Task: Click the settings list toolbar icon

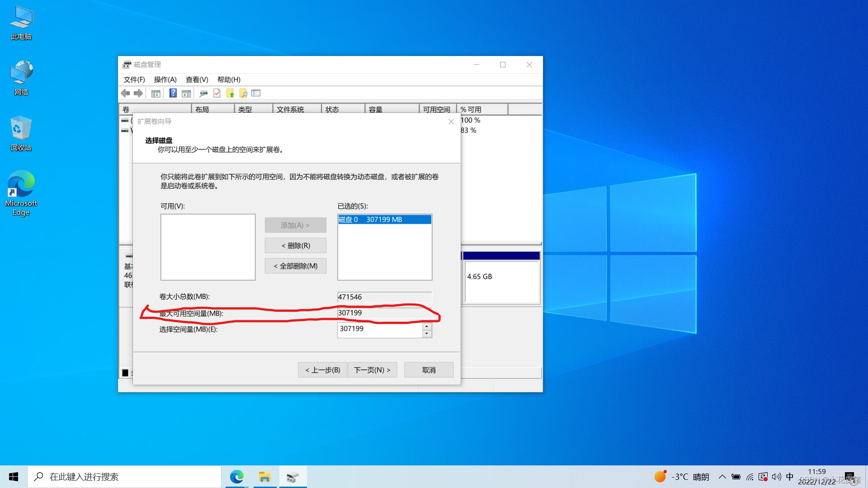Action: (256, 93)
